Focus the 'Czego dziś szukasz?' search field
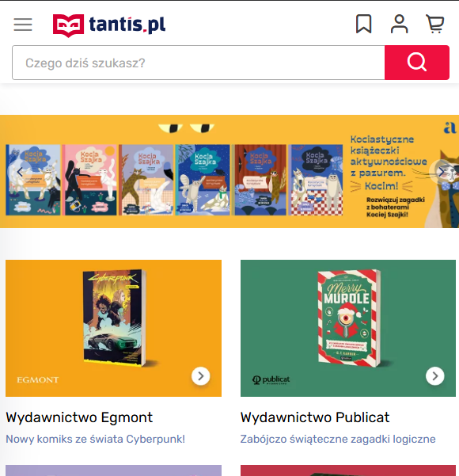 click(199, 63)
